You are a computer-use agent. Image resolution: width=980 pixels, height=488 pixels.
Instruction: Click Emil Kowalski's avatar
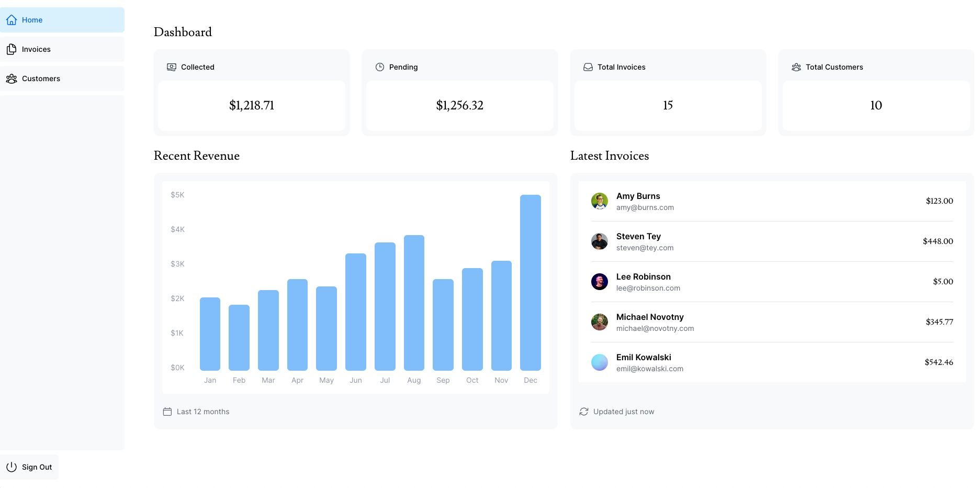pos(600,362)
